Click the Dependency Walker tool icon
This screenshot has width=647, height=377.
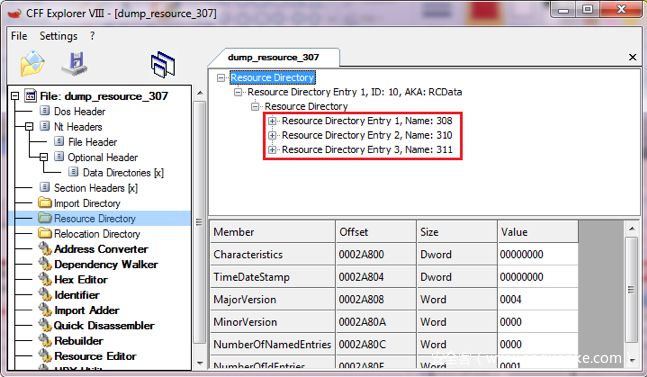pos(45,264)
